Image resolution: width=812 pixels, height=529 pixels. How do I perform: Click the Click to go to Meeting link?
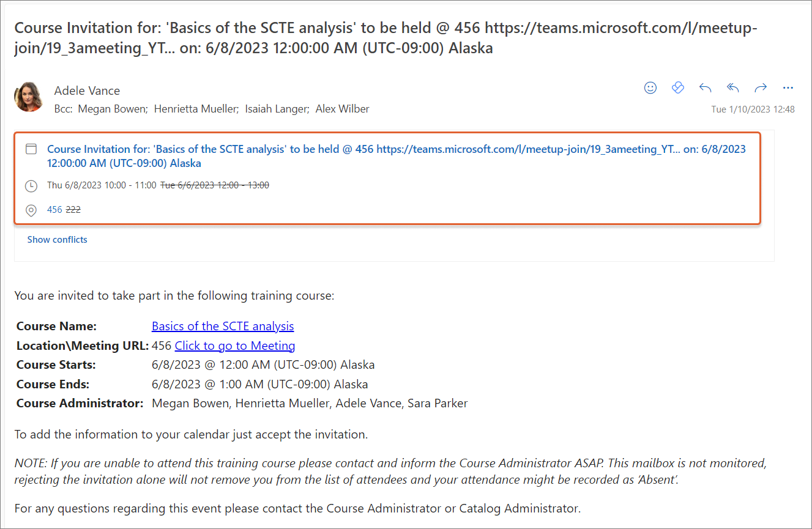coord(235,346)
